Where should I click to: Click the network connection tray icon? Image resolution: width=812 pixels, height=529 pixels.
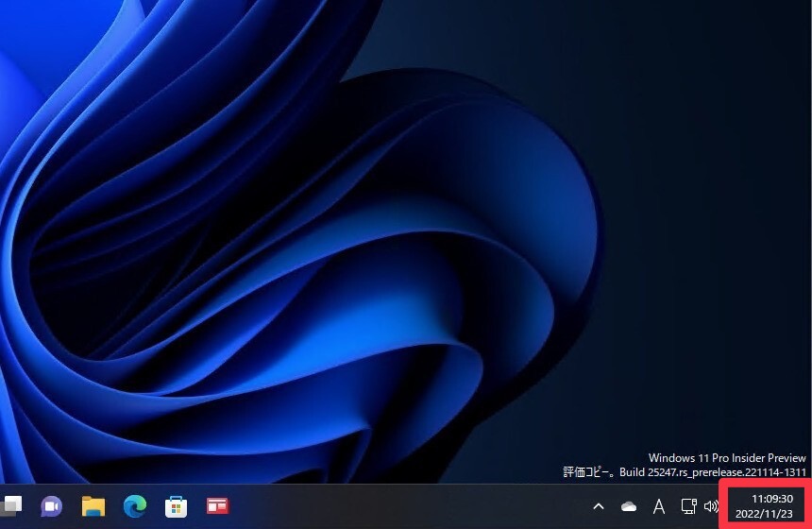click(x=688, y=506)
